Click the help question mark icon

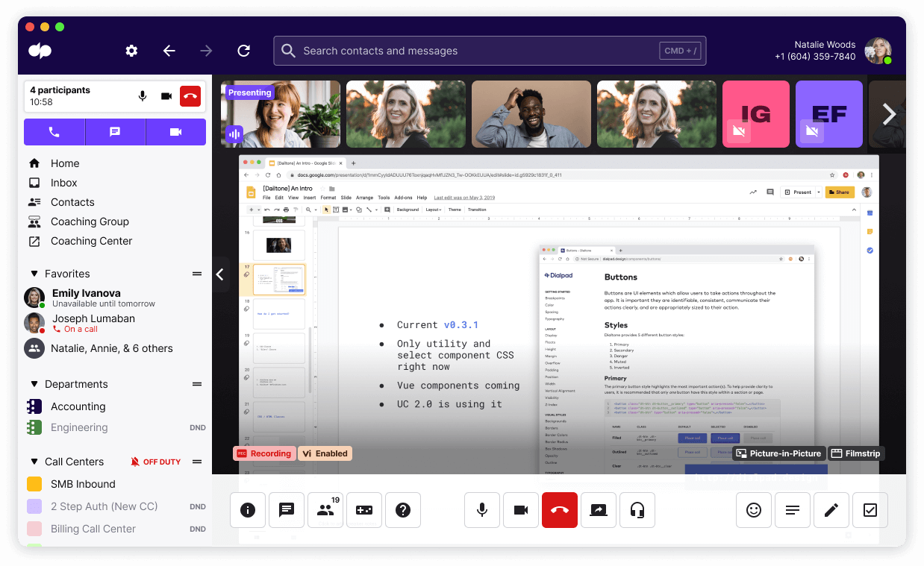[x=403, y=510]
